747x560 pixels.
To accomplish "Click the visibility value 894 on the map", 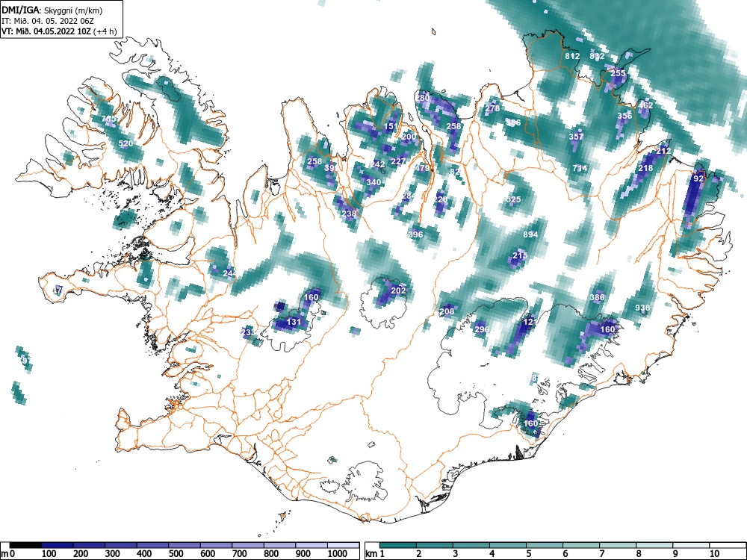I will tap(530, 234).
